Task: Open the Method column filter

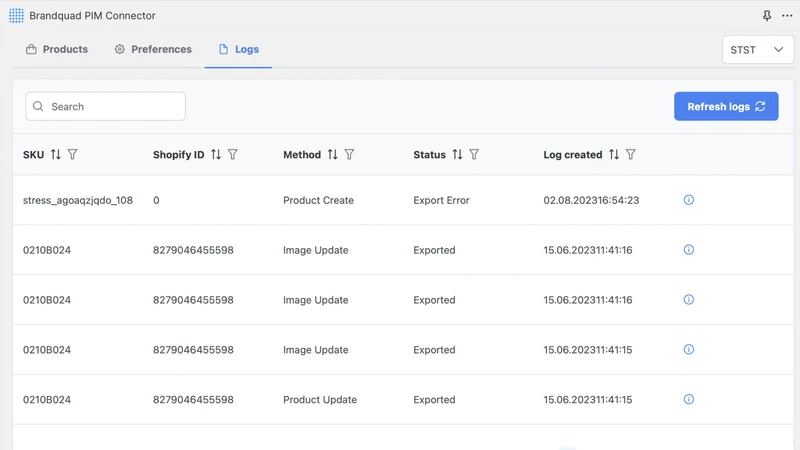Action: [349, 155]
